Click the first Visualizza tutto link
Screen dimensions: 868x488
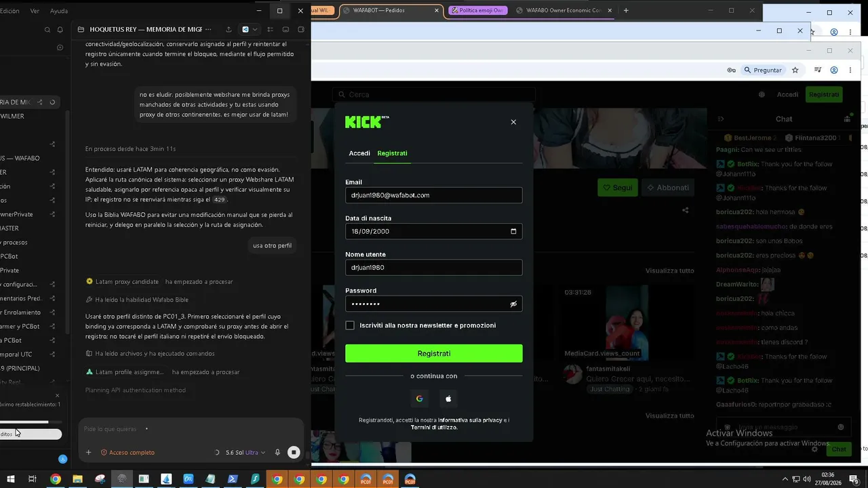click(x=669, y=271)
